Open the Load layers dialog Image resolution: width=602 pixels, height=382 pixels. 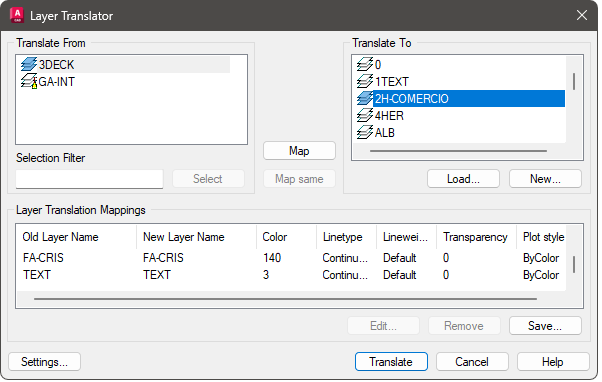point(463,179)
